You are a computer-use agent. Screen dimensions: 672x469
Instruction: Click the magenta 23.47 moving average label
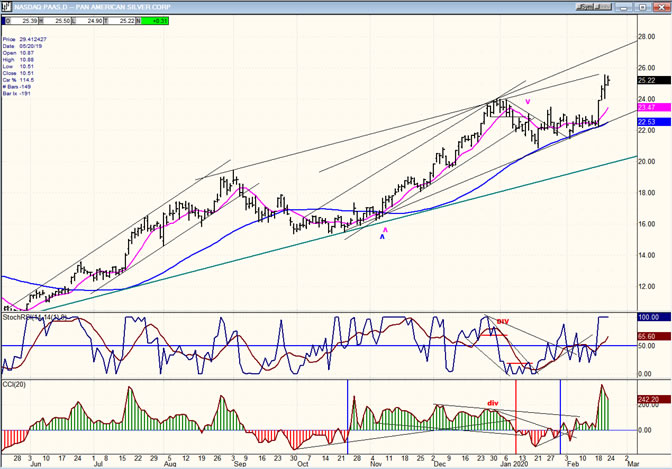point(645,107)
